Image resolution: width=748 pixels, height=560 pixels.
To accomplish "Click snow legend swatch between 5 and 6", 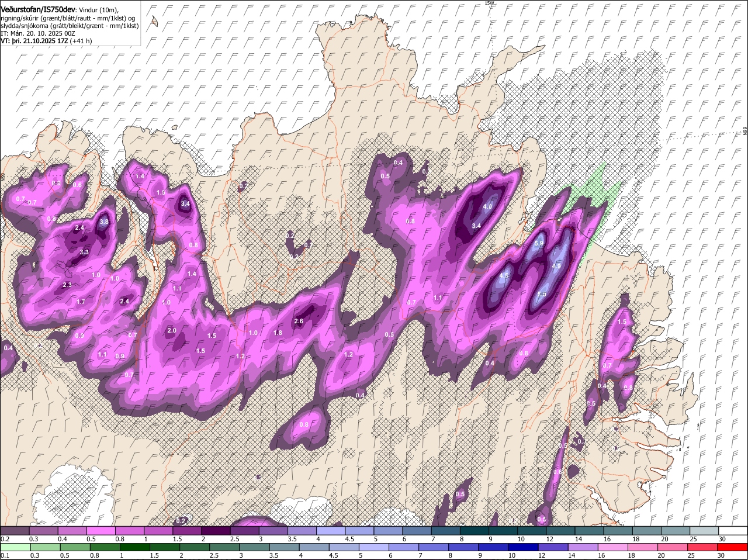I will pos(388,531).
